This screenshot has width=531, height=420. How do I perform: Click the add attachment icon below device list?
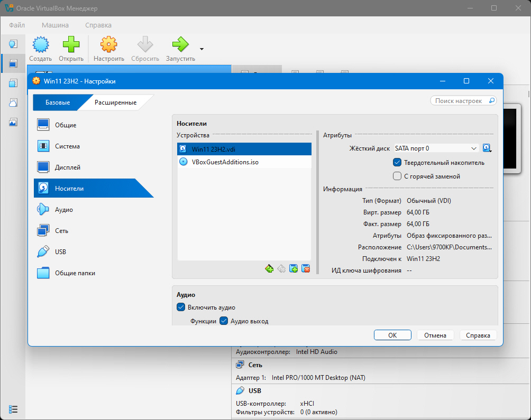click(x=294, y=269)
